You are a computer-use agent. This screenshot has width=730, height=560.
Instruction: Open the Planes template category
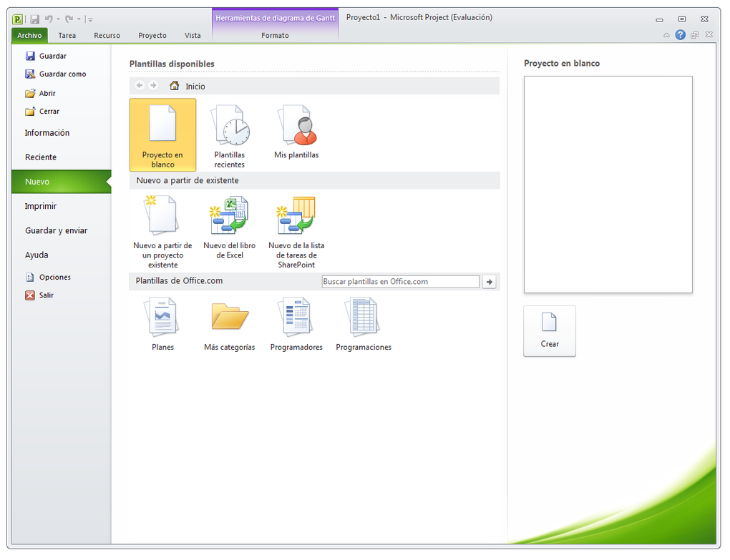pyautogui.click(x=162, y=325)
